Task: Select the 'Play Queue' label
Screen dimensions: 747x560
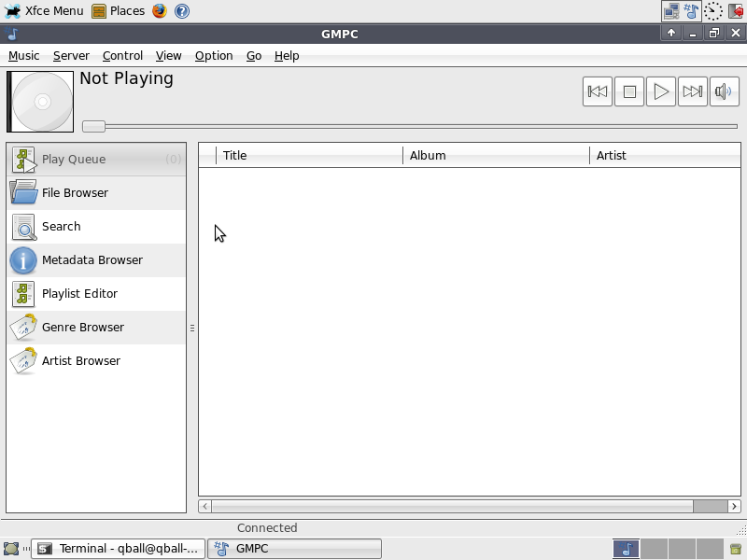Action: pyautogui.click(x=74, y=159)
